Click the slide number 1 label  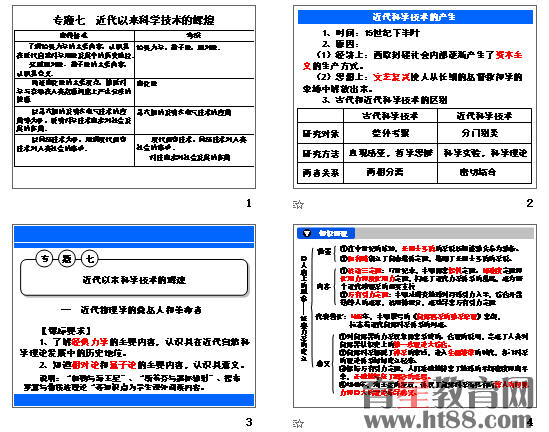tap(249, 203)
